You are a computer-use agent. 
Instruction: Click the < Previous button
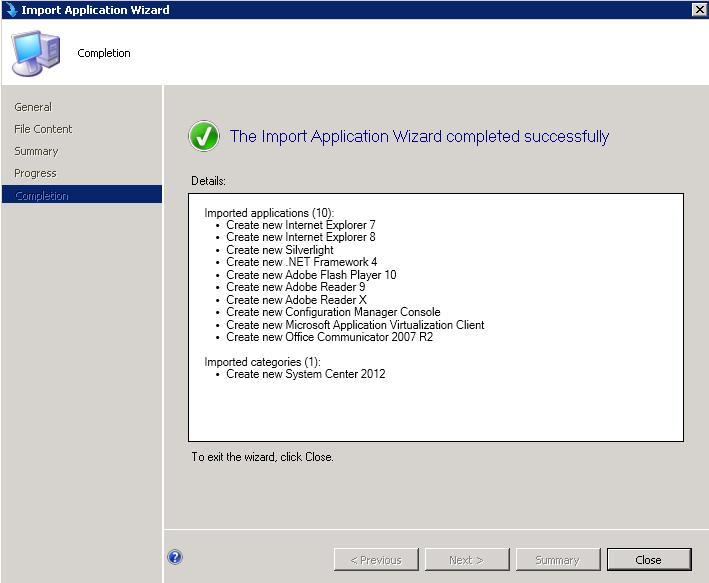click(x=376, y=559)
